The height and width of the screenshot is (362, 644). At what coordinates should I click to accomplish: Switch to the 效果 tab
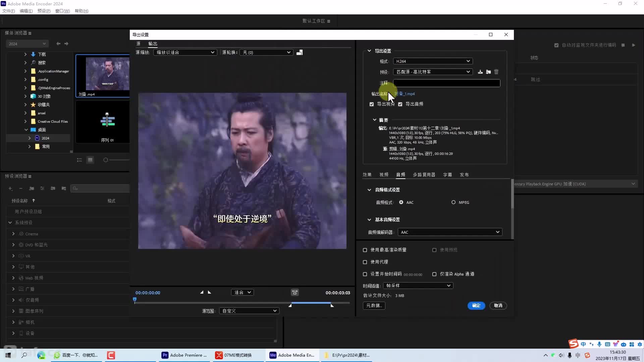pyautogui.click(x=367, y=175)
